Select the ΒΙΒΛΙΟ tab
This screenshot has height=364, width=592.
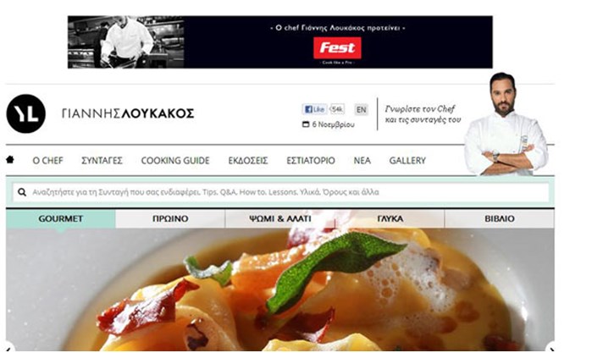500,218
